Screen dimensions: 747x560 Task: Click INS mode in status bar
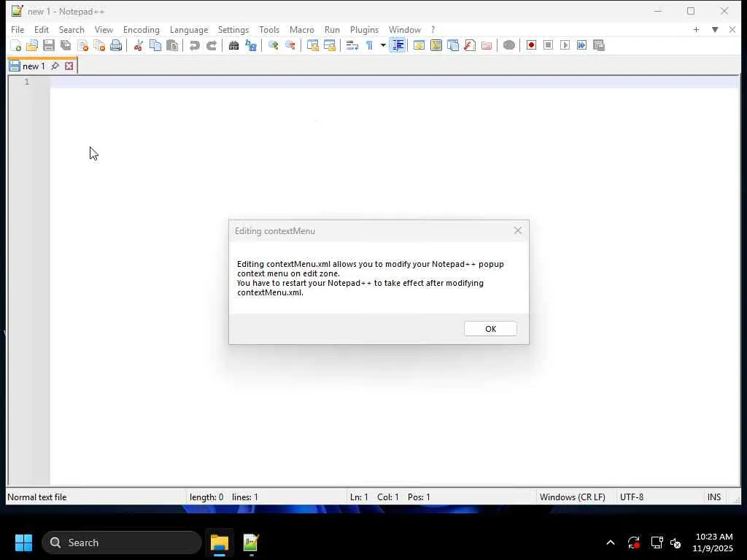coord(713,497)
